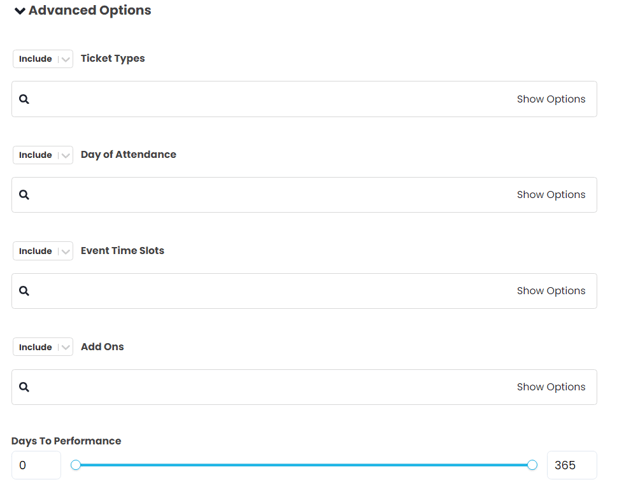Click the right Days To Performance slider handle
This screenshot has width=617, height=503.
click(x=532, y=465)
